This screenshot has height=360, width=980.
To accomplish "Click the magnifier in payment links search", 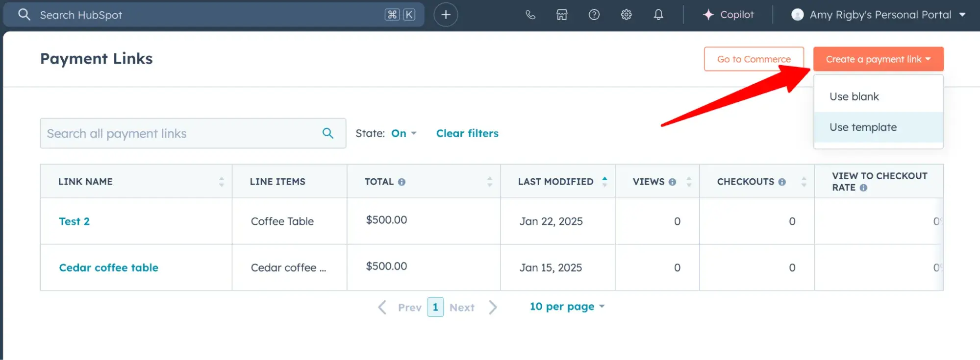I will coord(327,133).
